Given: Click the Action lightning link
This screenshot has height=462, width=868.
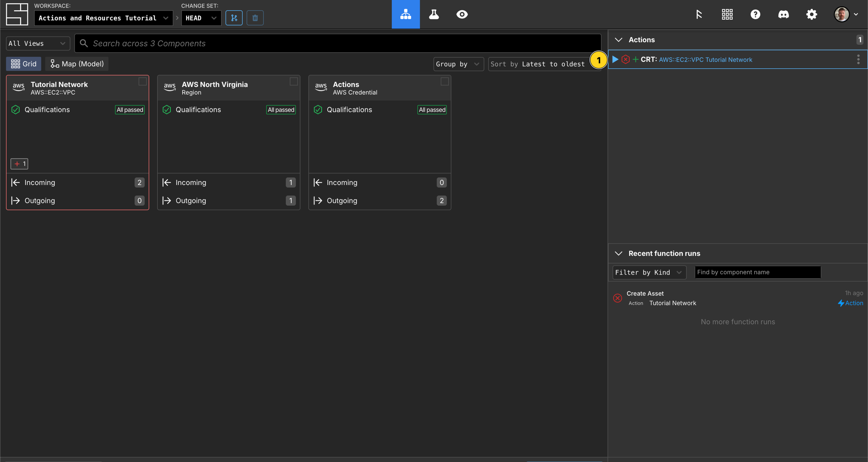Looking at the screenshot, I should point(851,303).
